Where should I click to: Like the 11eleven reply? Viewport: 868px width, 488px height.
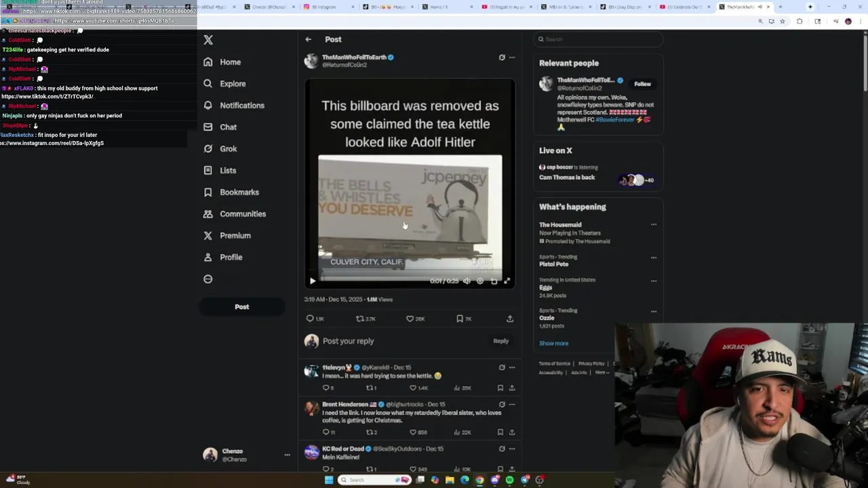420,388
